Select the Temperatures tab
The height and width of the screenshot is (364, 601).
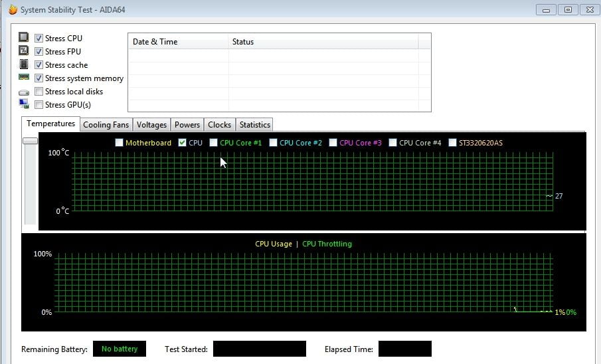50,124
